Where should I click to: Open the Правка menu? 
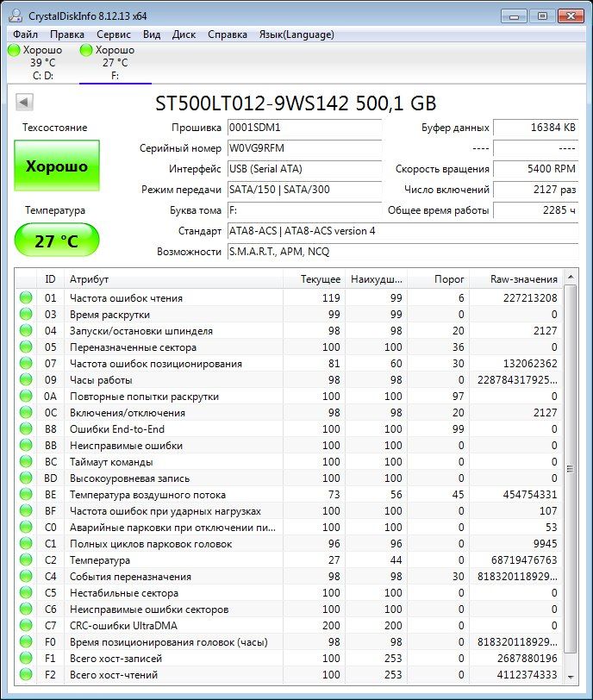pyautogui.click(x=67, y=34)
